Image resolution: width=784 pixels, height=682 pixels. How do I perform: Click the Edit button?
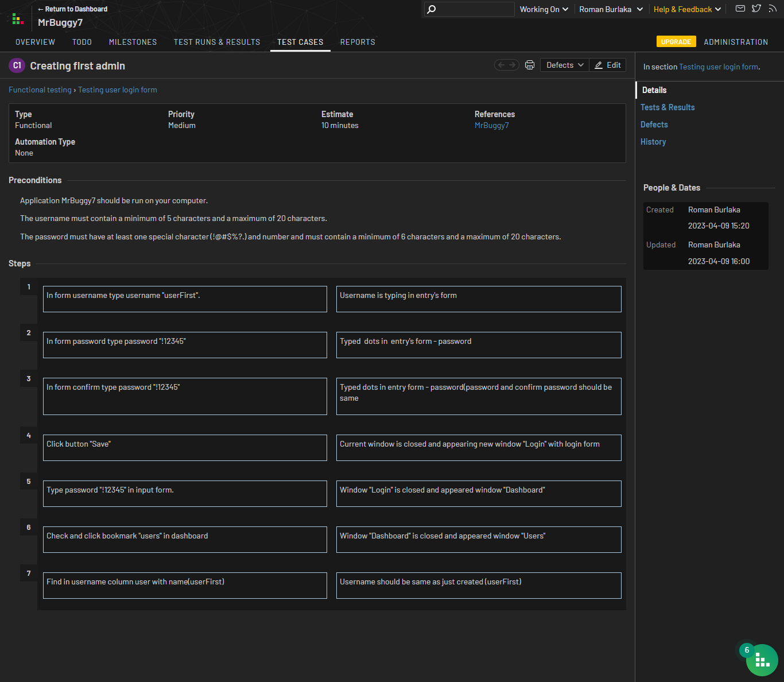608,65
